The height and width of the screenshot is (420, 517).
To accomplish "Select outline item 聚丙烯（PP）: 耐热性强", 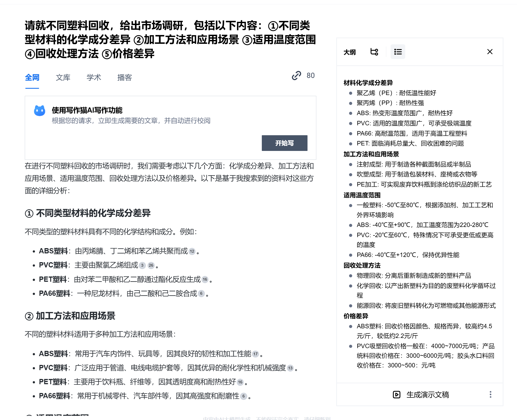I will coord(390,103).
